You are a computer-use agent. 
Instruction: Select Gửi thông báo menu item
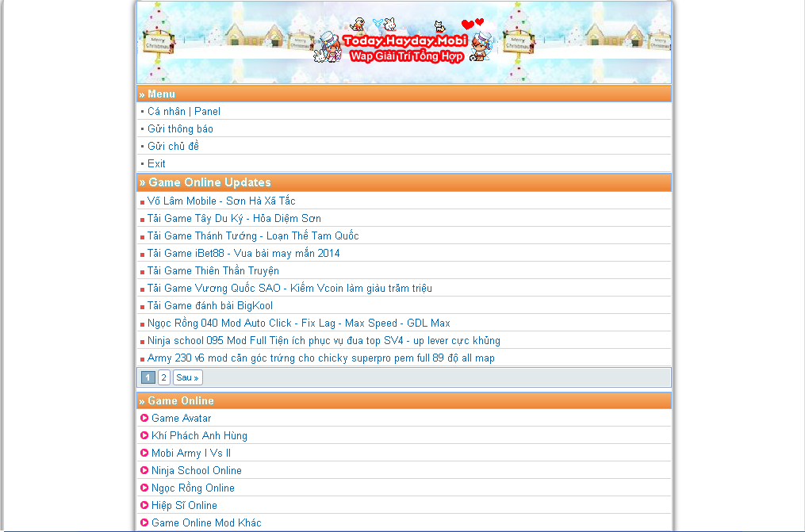(x=180, y=129)
